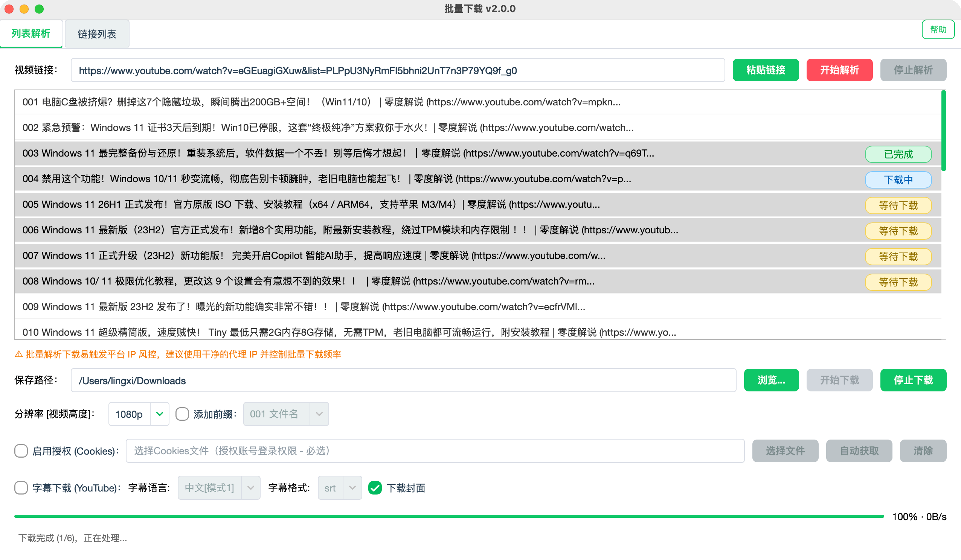This screenshot has width=961, height=560.
Task: Click the 已完成 status badge
Action: point(898,154)
